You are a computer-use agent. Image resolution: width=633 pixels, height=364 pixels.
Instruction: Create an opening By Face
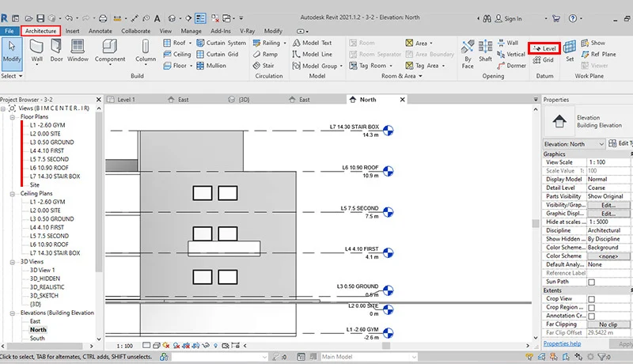pos(468,55)
